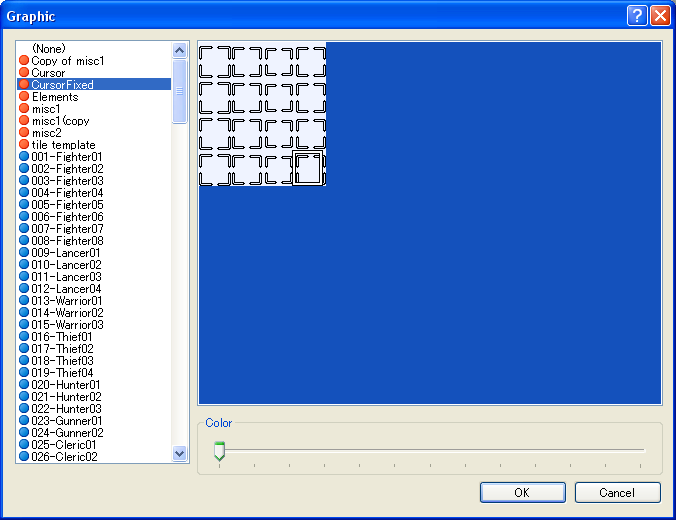676x520 pixels.
Task: Select the (None) graphic entry
Action: tap(48, 49)
